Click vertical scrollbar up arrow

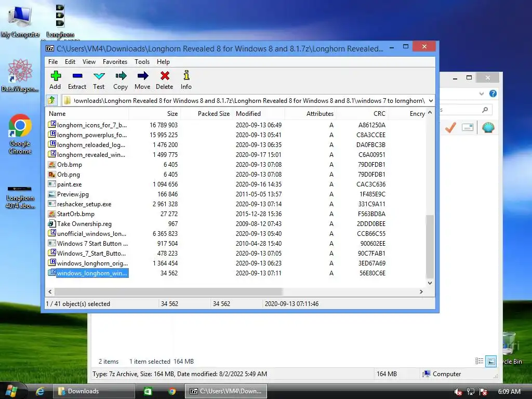(x=430, y=113)
